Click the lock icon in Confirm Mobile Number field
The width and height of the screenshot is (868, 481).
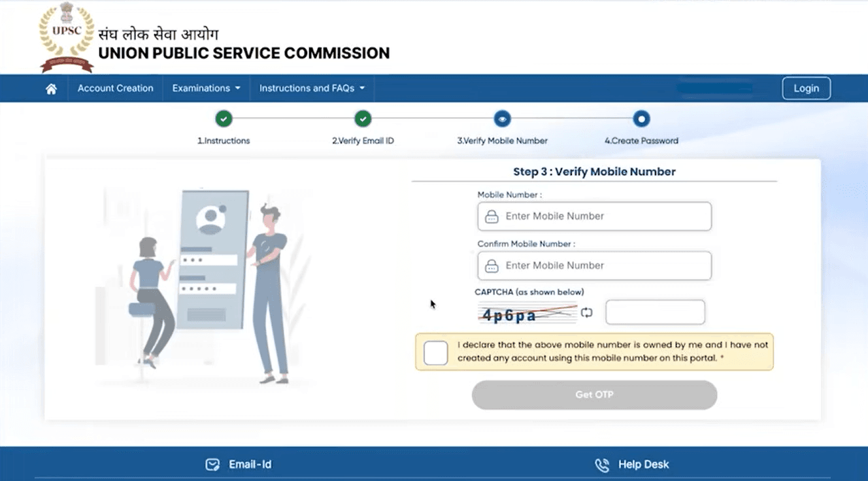493,265
